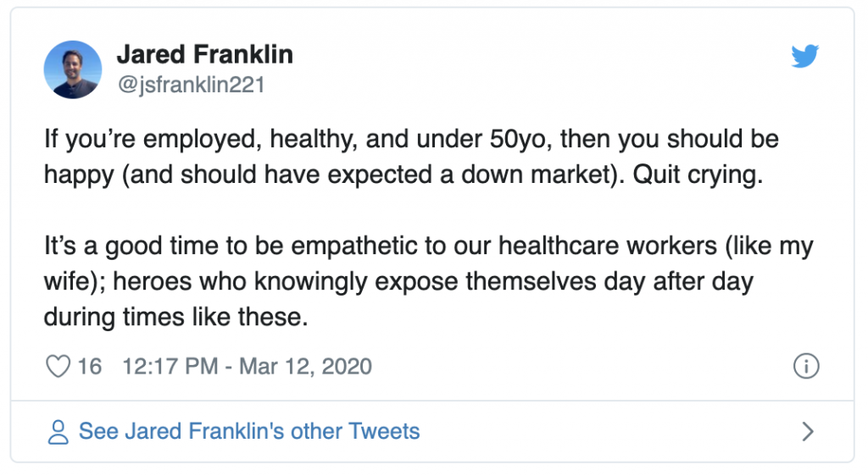868x476 pixels.
Task: Click the Twitter bird logo
Action: (804, 56)
